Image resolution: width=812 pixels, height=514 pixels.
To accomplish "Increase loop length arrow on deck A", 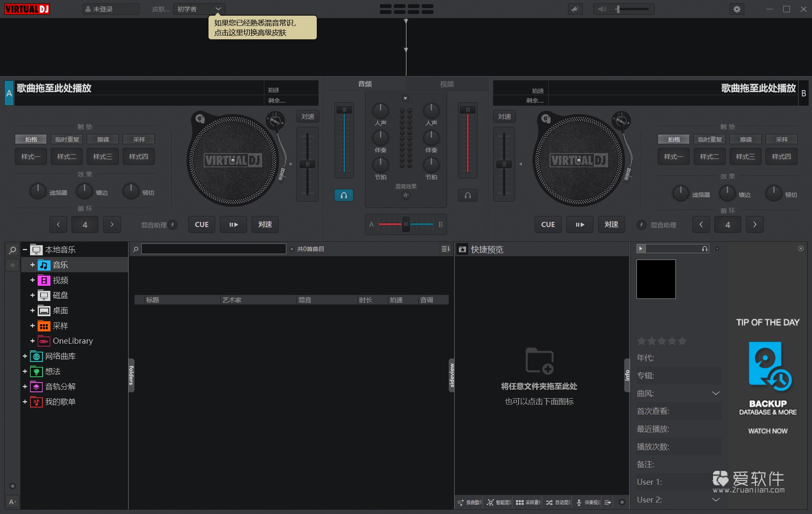I will [x=112, y=224].
